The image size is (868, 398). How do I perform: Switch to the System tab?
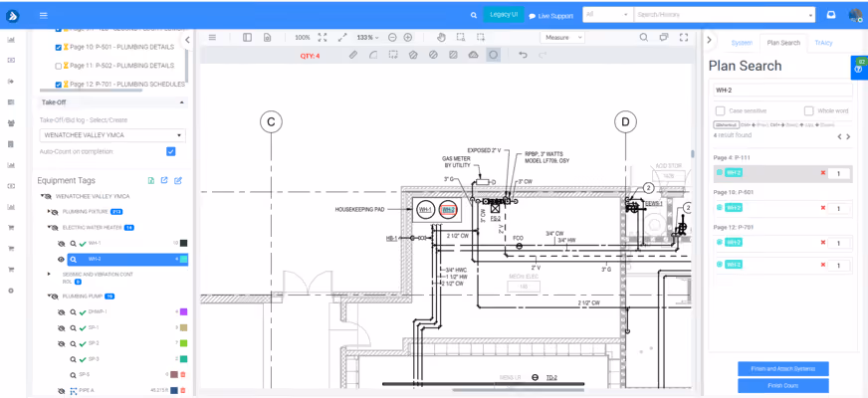point(742,43)
